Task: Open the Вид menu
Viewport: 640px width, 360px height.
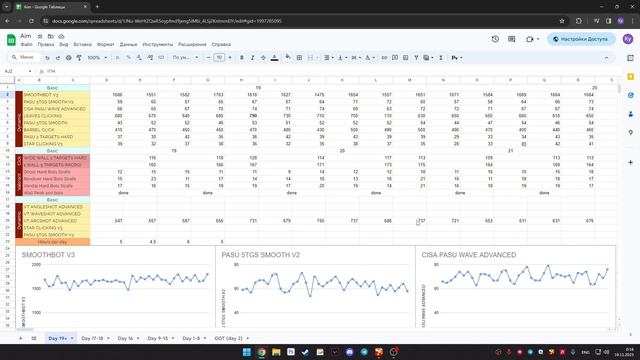Action: [64, 44]
